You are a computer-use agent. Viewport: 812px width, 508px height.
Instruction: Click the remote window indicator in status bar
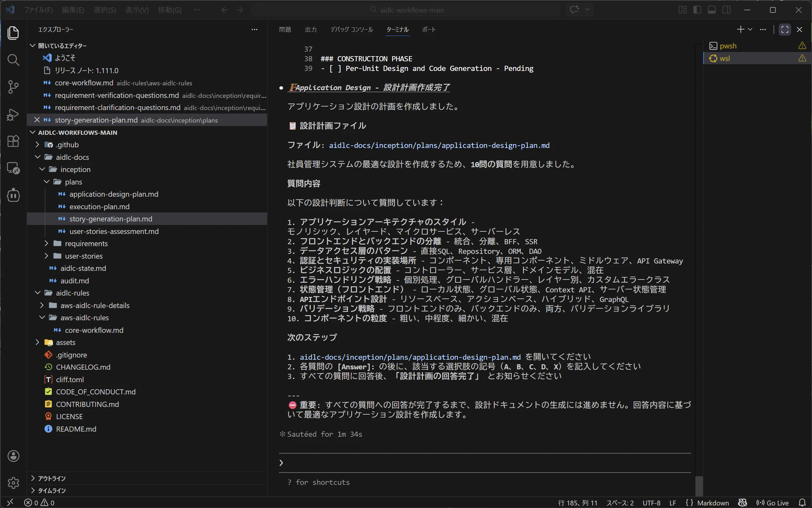pos(10,503)
